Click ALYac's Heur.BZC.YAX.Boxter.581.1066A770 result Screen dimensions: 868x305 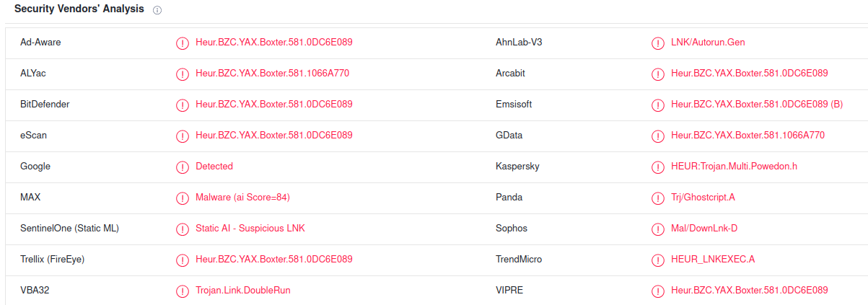[273, 73]
